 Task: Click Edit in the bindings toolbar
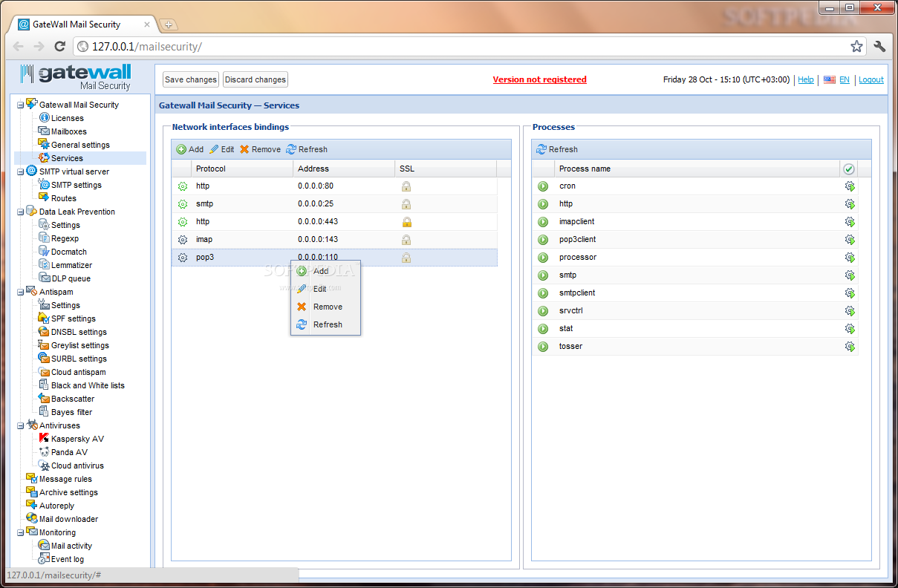(x=221, y=149)
